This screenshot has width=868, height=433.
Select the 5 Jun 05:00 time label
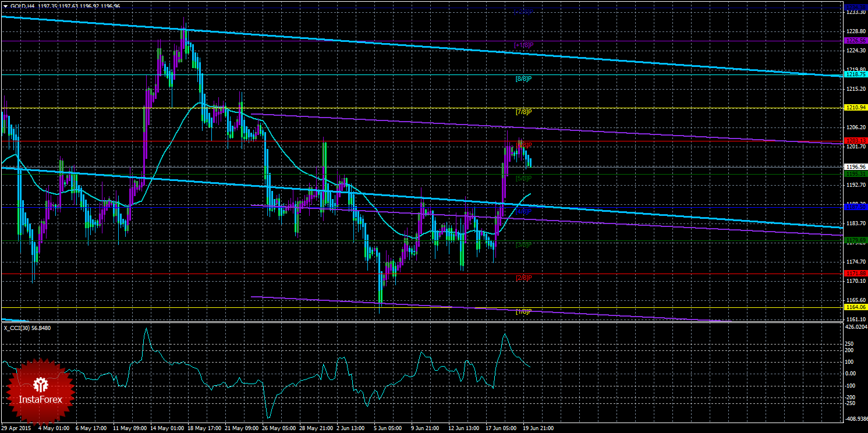[387, 428]
